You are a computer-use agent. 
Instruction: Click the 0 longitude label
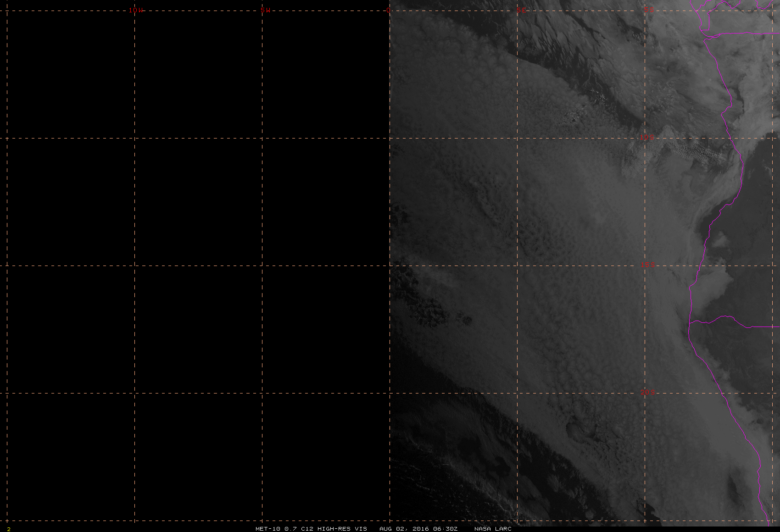click(389, 10)
